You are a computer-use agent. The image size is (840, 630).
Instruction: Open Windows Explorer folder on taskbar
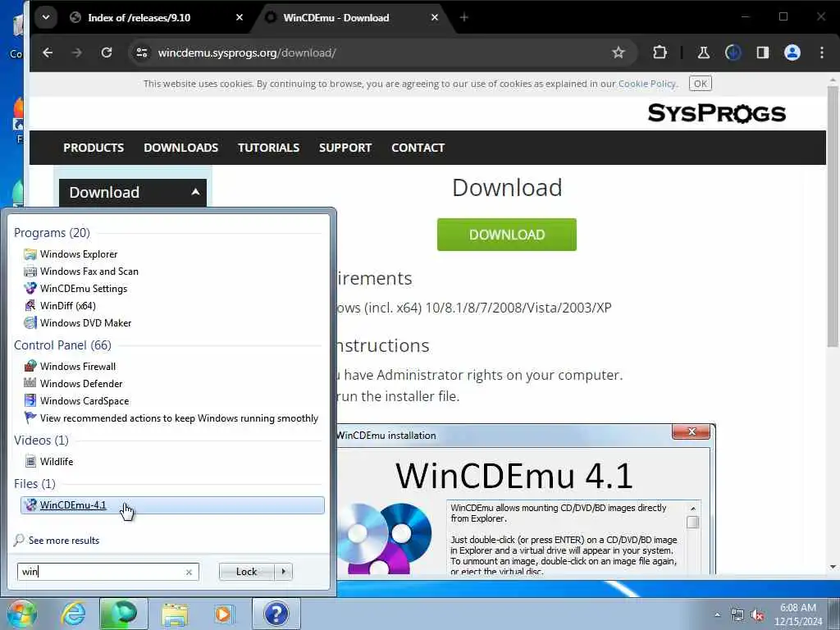tap(175, 614)
